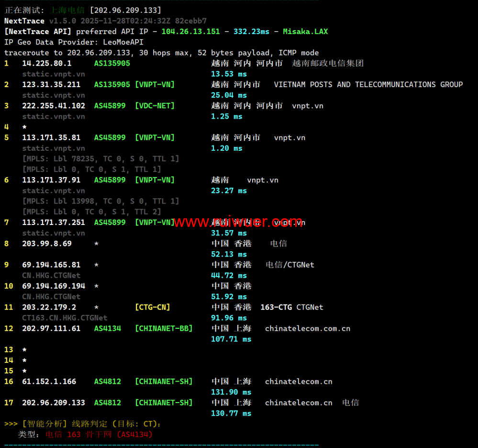Click the target IP 202.96.209.133 in the header line
478x448 pixels.
pyautogui.click(x=125, y=10)
